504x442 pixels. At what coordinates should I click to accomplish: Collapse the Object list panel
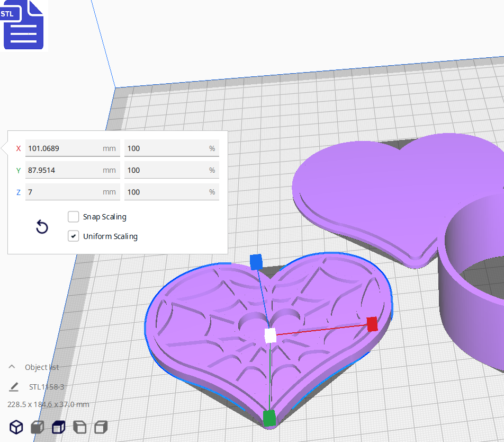[11, 366]
